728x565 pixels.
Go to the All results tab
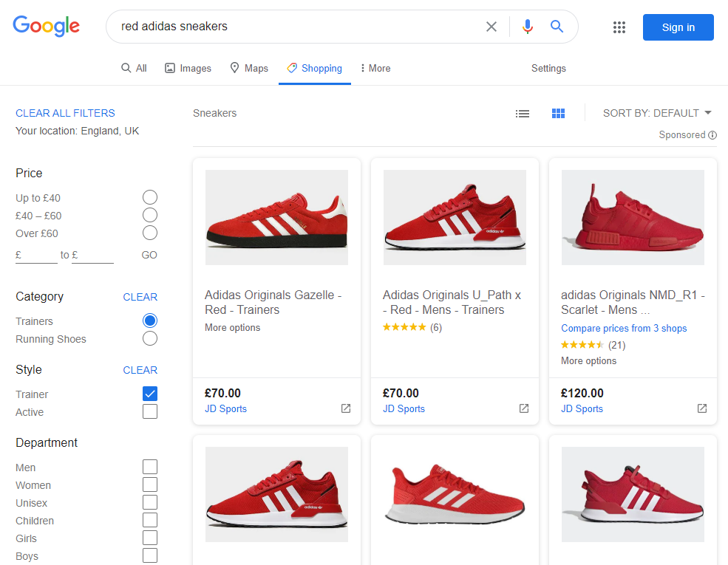(134, 68)
